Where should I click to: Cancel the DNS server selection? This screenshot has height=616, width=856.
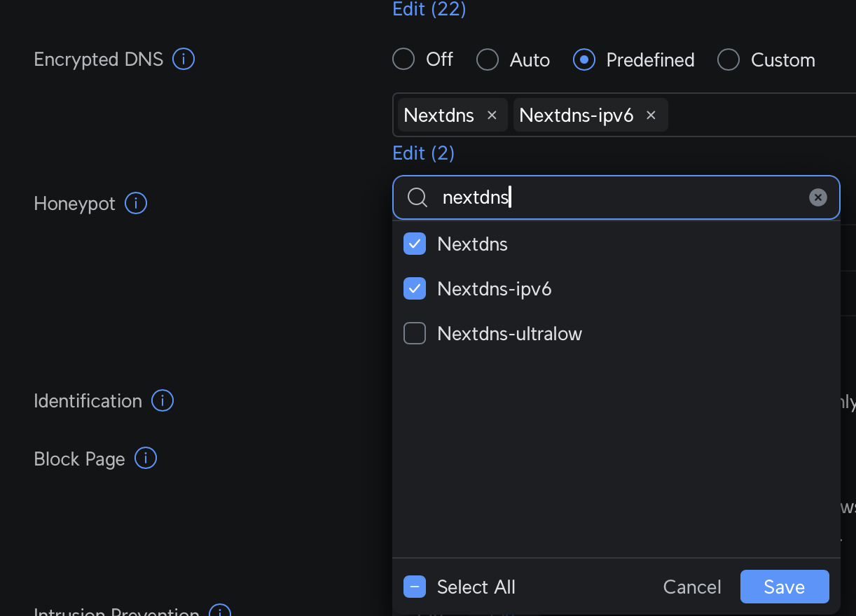coord(691,587)
